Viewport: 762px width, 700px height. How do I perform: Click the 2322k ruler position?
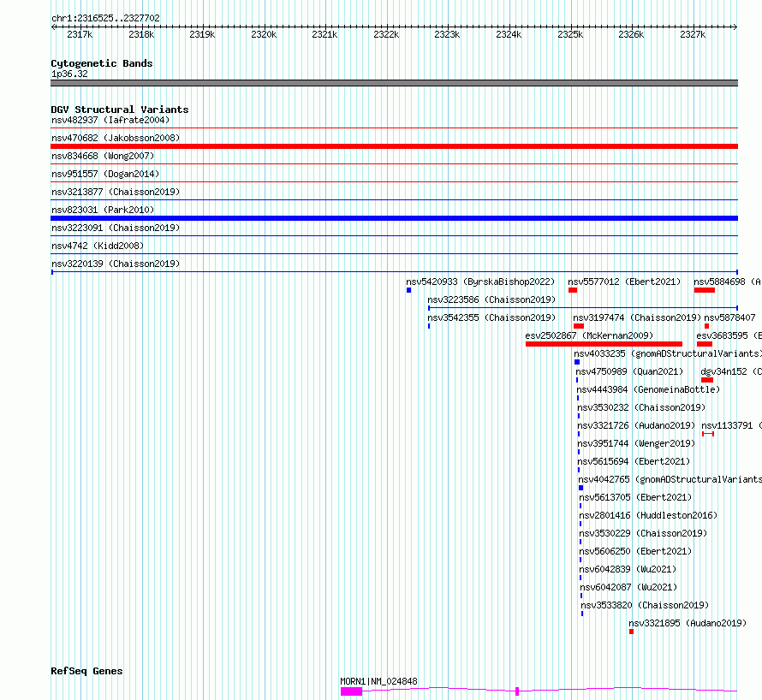(386, 34)
